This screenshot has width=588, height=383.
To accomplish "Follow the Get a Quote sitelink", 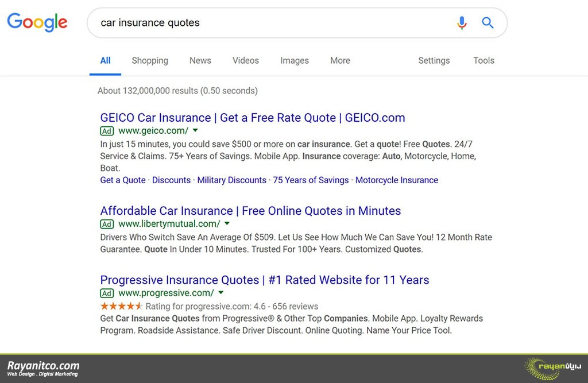I will (123, 180).
